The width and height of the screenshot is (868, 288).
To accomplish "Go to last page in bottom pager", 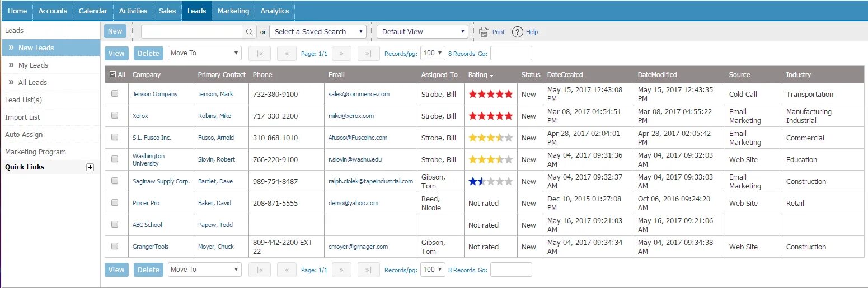I will click(368, 270).
